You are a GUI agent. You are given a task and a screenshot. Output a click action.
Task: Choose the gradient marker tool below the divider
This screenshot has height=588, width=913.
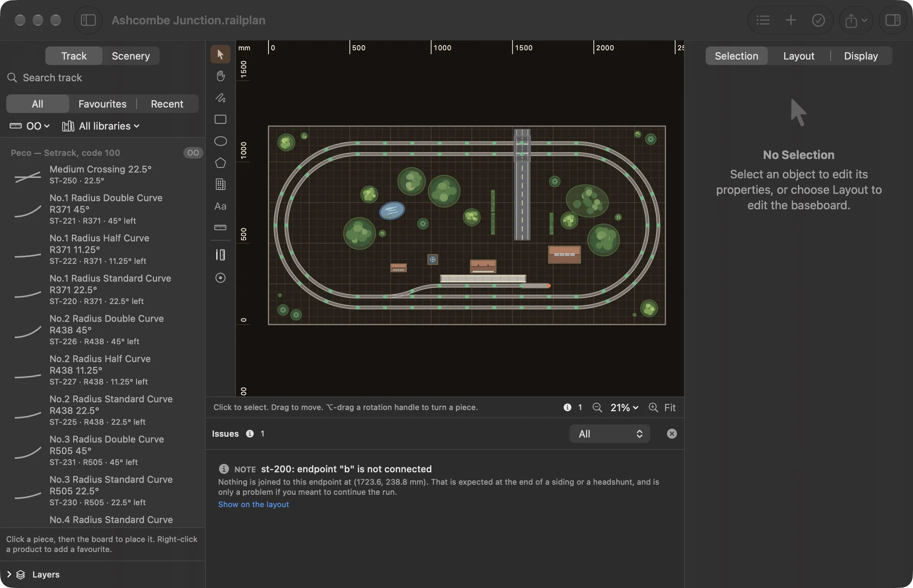(221, 255)
